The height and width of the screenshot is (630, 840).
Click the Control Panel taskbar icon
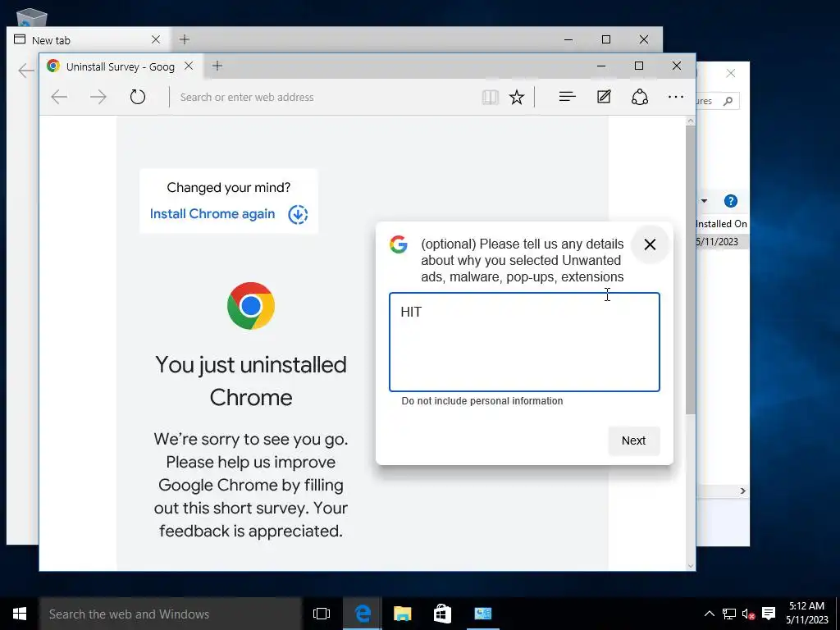[x=482, y=614]
